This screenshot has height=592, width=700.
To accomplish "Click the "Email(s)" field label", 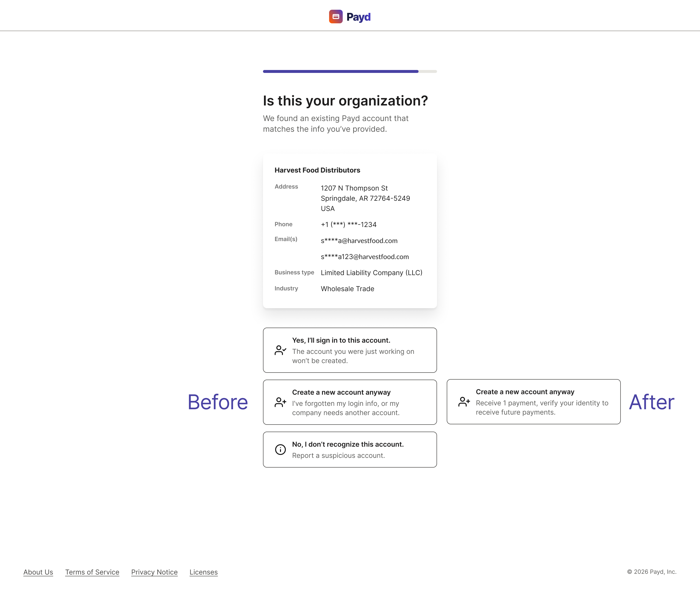I will [x=286, y=239].
